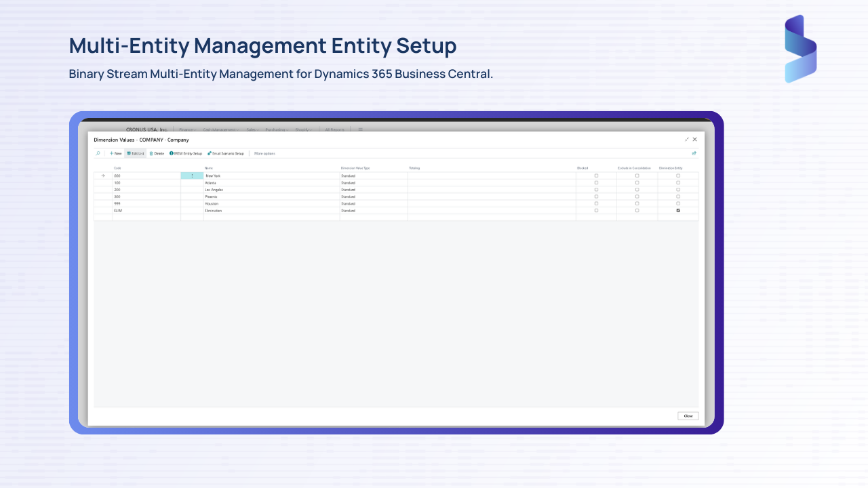Click the search magnifier icon in toolbar
The width and height of the screenshot is (868, 488).
coord(98,154)
